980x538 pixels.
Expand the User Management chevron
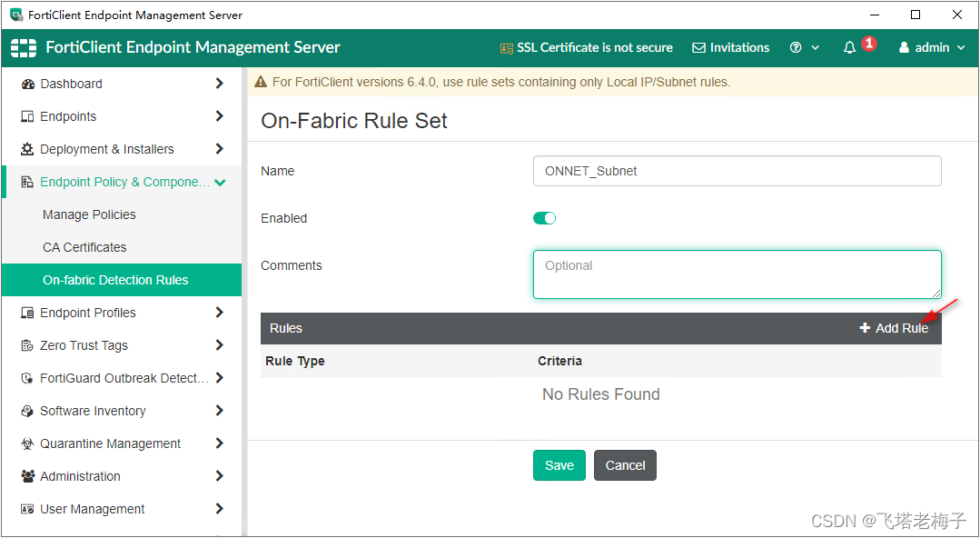click(220, 509)
